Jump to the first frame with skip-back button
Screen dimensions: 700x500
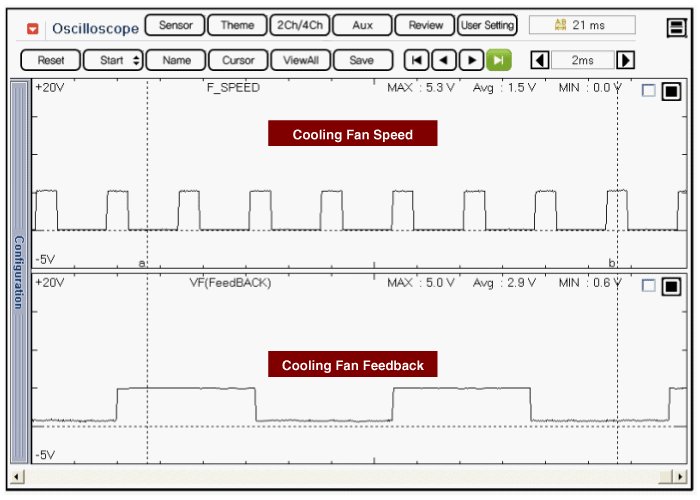[418, 60]
